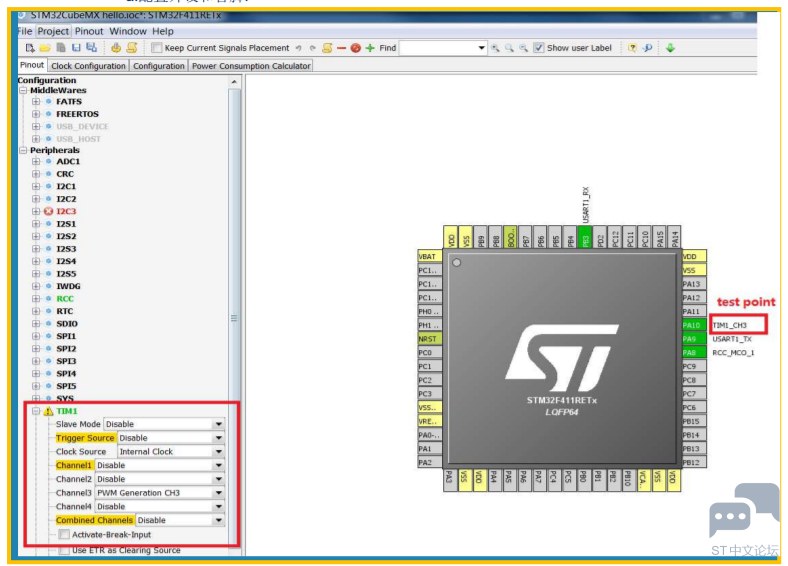Image resolution: width=788 pixels, height=566 pixels.
Task: Click the VBAT pin on the chip
Action: (430, 256)
